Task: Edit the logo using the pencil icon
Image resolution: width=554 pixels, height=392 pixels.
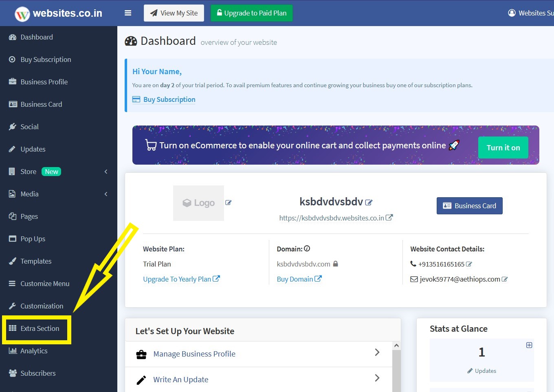Action: coord(229,203)
